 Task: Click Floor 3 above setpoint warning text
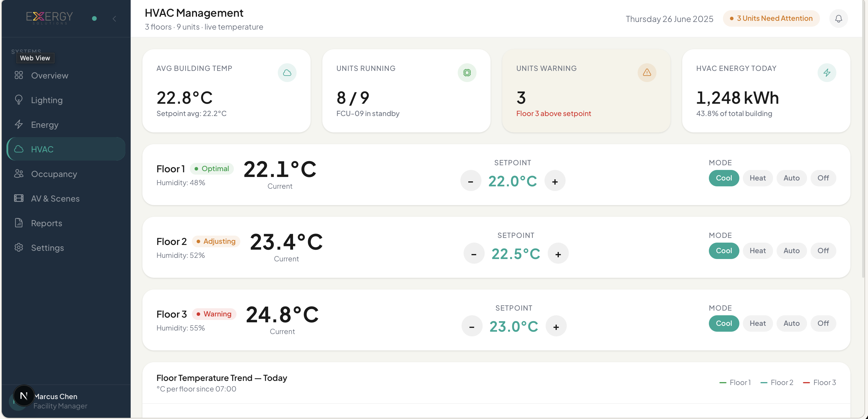[x=554, y=113]
